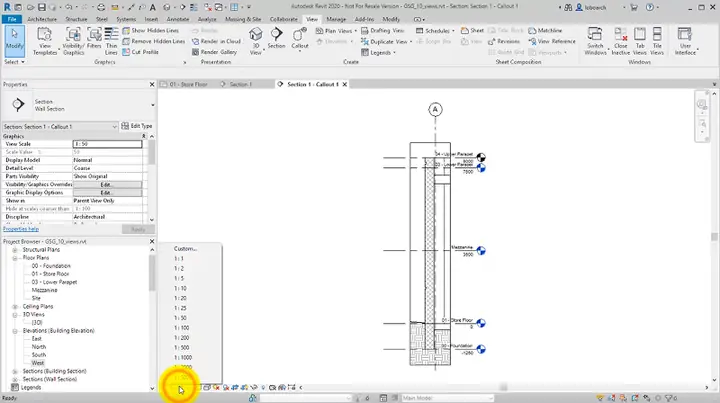Click Remove Hidden Lines tool
Viewport: 720px width, 403px height.
[153, 41]
